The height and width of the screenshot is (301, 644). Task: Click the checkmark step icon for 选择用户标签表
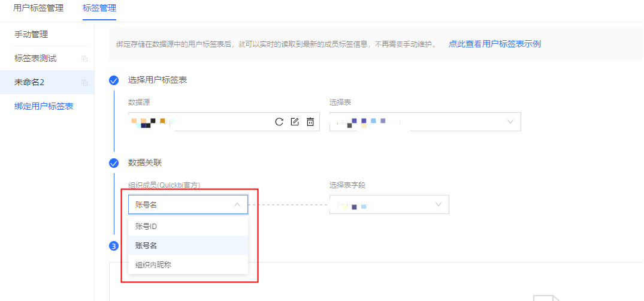114,80
